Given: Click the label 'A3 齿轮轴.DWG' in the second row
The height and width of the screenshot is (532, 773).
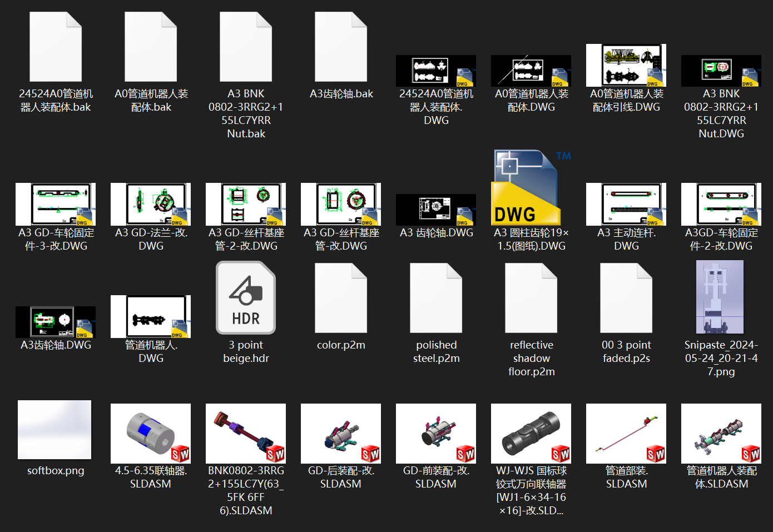Looking at the screenshot, I should 436,232.
